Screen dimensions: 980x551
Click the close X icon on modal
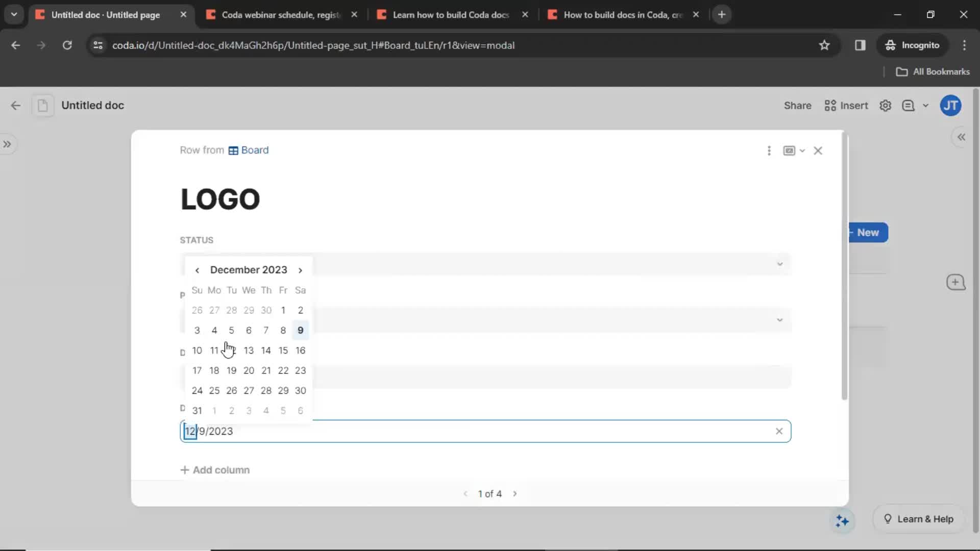pyautogui.click(x=818, y=150)
